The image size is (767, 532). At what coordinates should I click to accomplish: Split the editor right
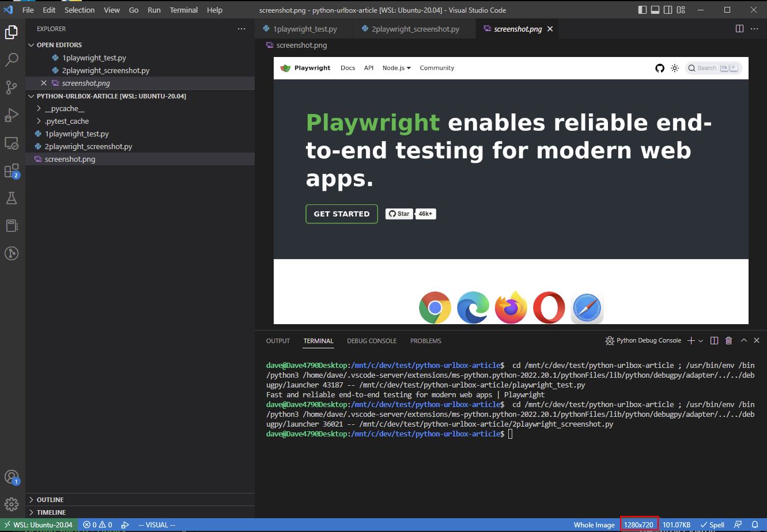point(739,29)
